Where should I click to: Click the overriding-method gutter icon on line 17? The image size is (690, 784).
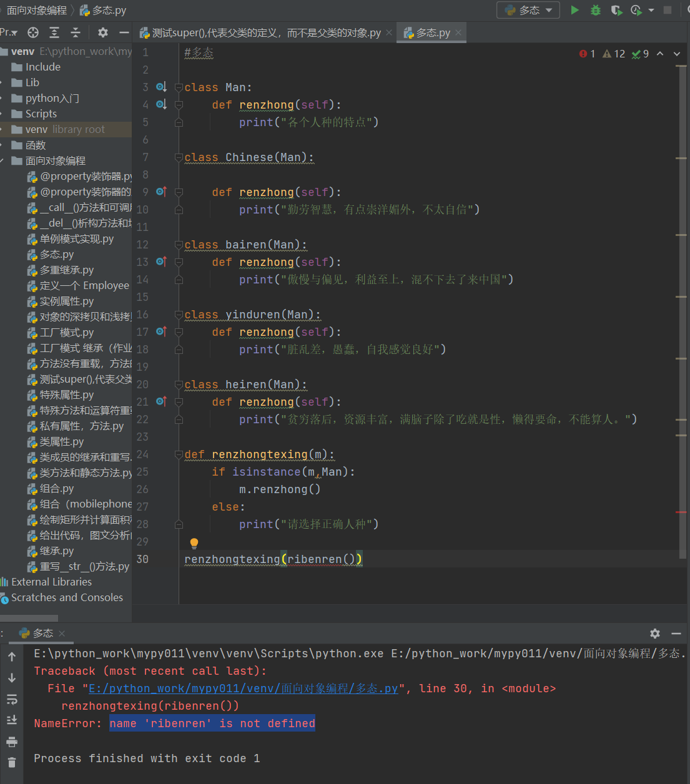(161, 331)
